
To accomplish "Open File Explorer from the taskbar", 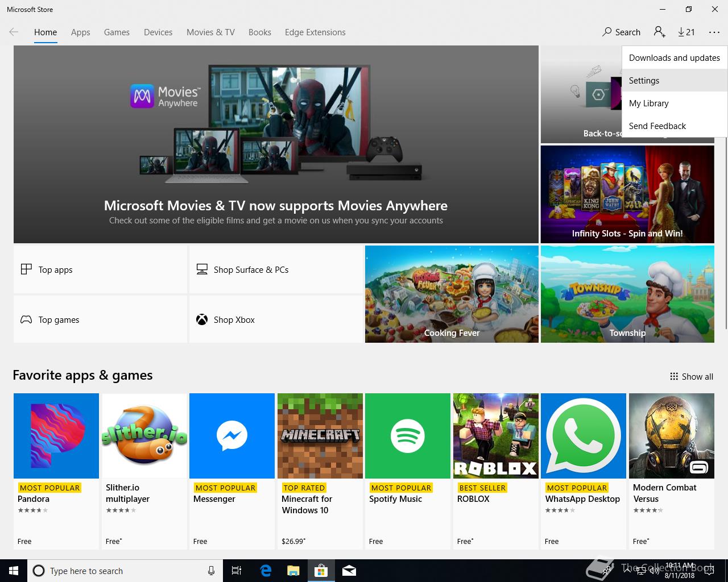I will (x=293, y=571).
